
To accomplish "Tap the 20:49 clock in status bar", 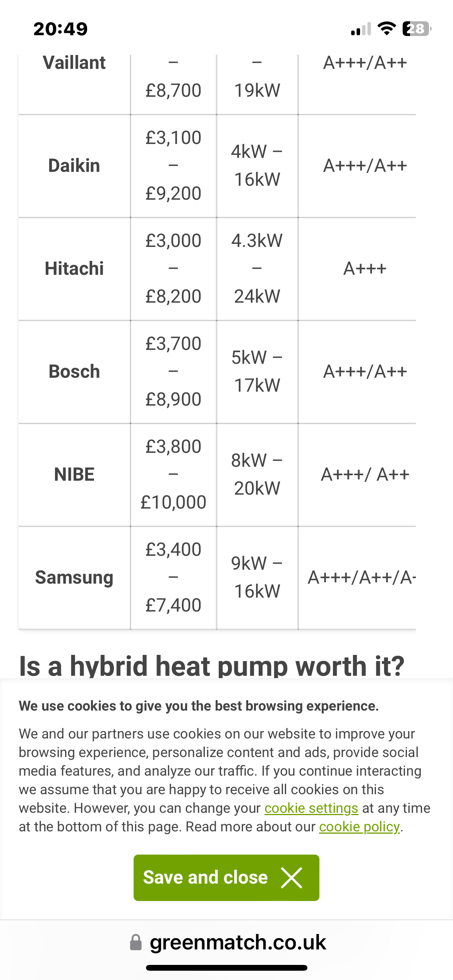I will (60, 29).
